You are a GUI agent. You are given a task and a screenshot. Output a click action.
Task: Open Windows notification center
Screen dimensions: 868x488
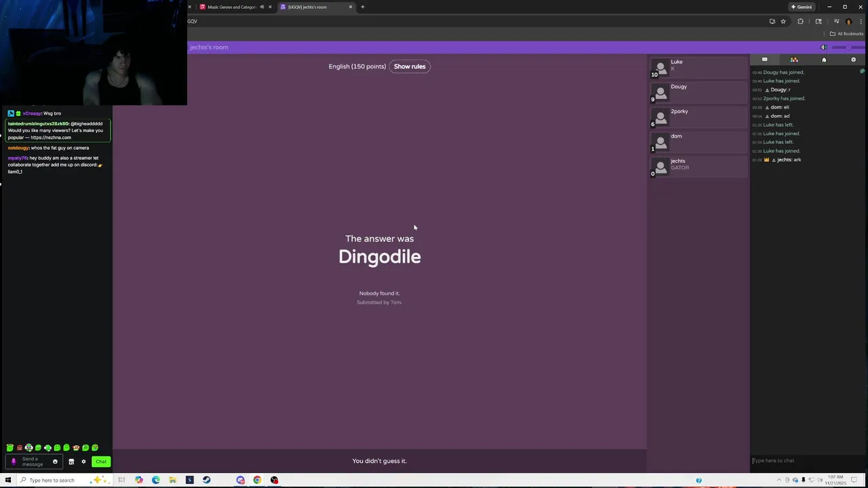tap(854, 480)
